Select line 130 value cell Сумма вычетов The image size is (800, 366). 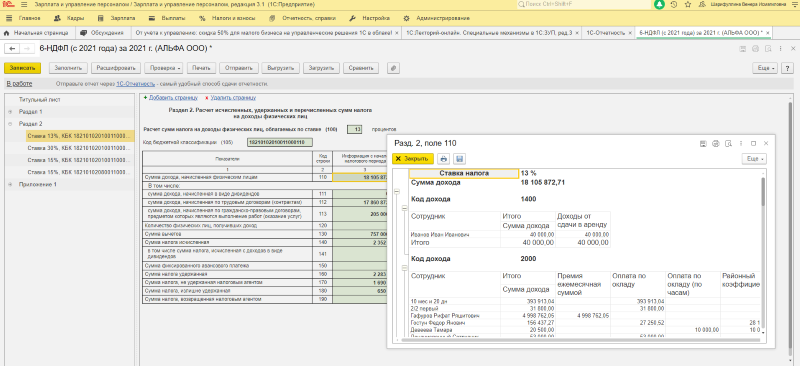click(360, 233)
